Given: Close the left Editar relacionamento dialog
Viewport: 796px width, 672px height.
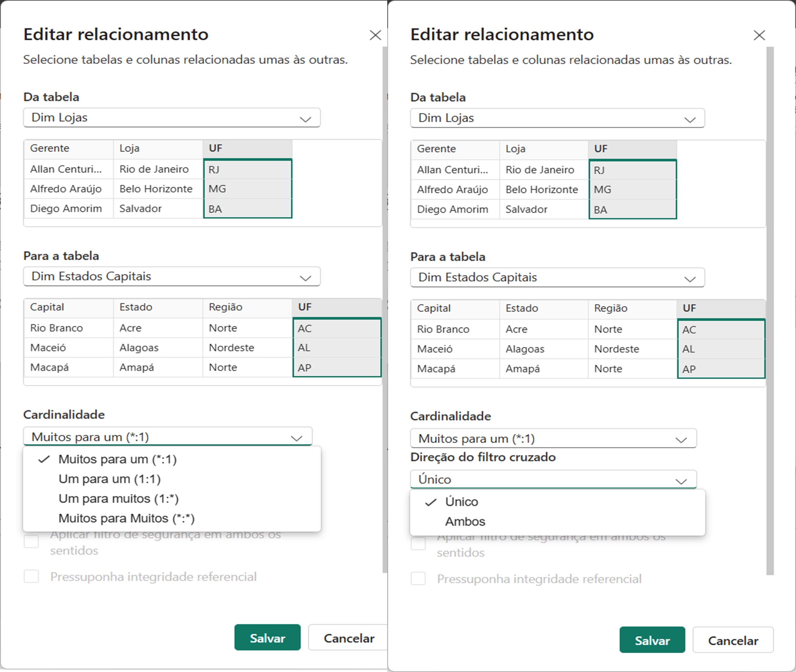Looking at the screenshot, I should point(375,35).
